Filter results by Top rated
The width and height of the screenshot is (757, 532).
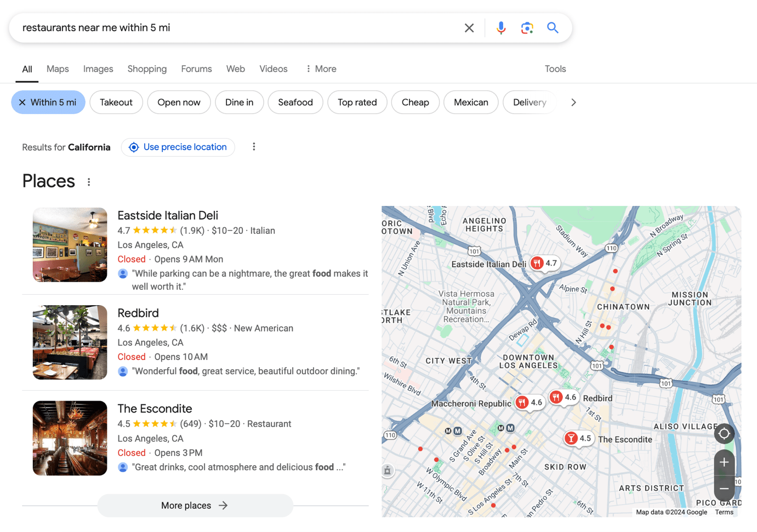click(357, 102)
